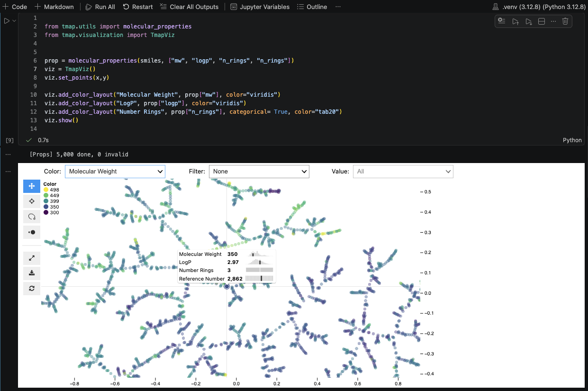
Task: Open the Filter dropdown showing None
Action: (259, 172)
